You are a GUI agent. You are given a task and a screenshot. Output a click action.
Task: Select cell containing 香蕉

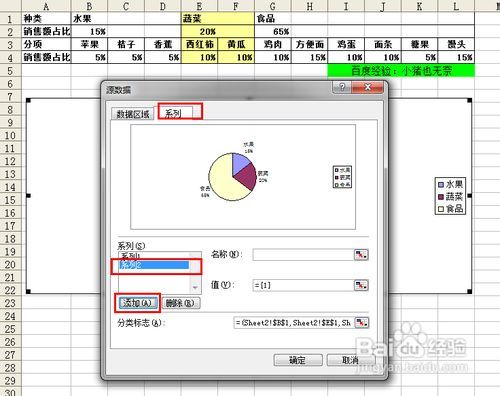click(x=163, y=44)
